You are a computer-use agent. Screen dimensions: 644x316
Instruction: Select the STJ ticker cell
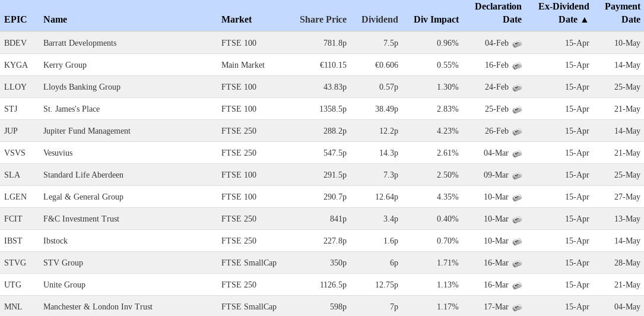11,109
